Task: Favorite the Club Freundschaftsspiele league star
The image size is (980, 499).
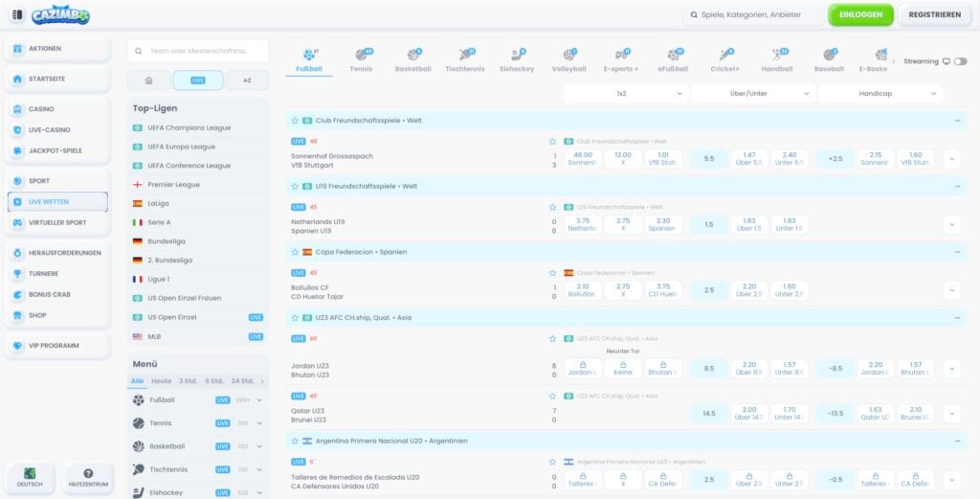Action: point(295,121)
